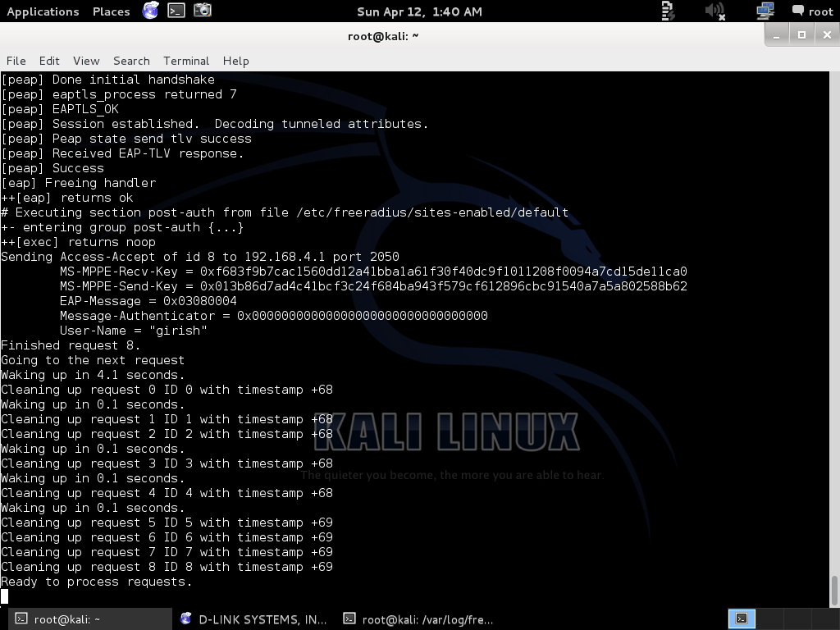
Task: Open the Help menu
Action: click(235, 61)
